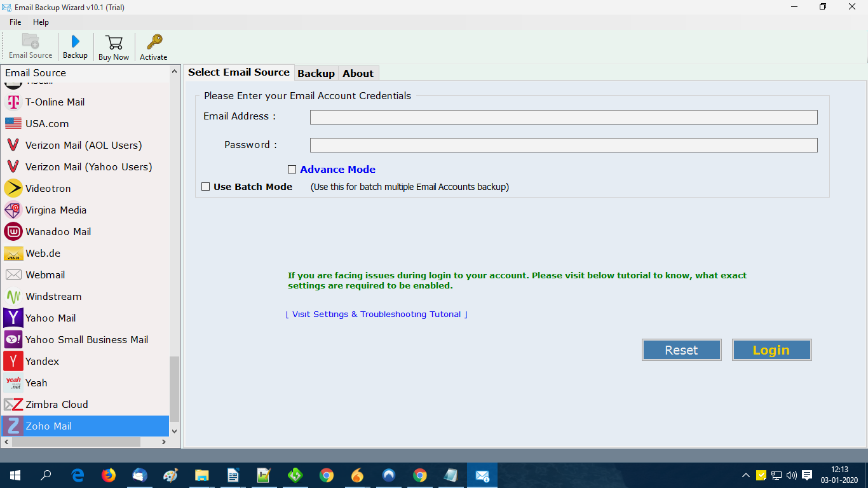Switch to the Select Email Source tab
868x488 pixels.
tap(239, 72)
